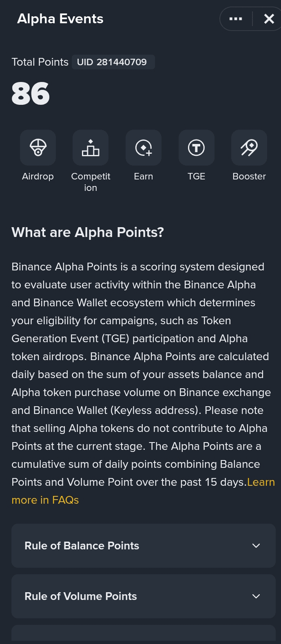
Task: Tap the Competition label text
Action: tap(91, 182)
